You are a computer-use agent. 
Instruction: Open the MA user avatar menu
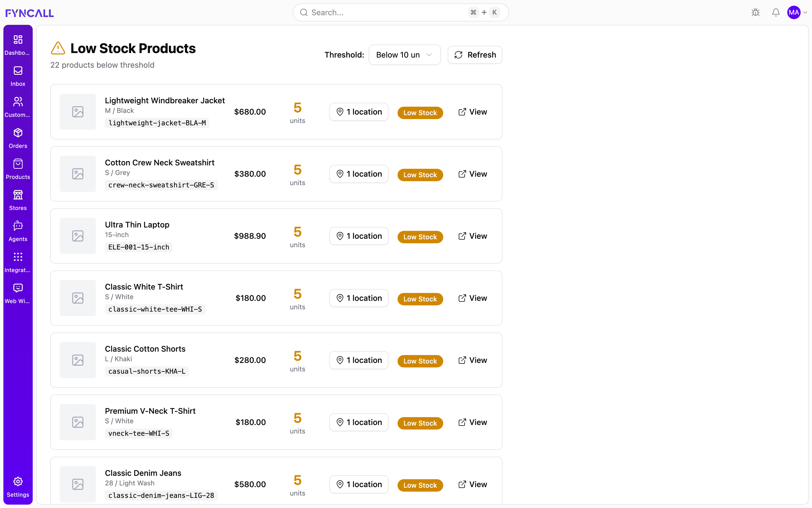pyautogui.click(x=794, y=12)
